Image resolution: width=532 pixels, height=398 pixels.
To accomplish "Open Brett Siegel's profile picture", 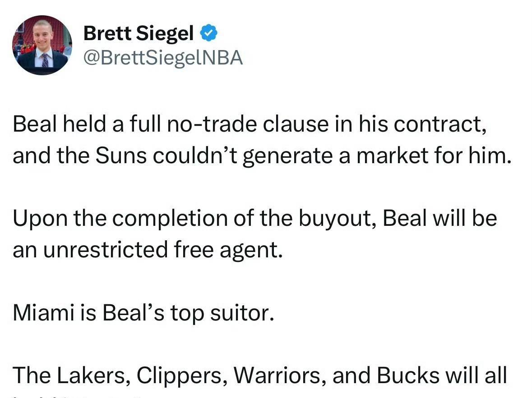I will click(x=42, y=45).
